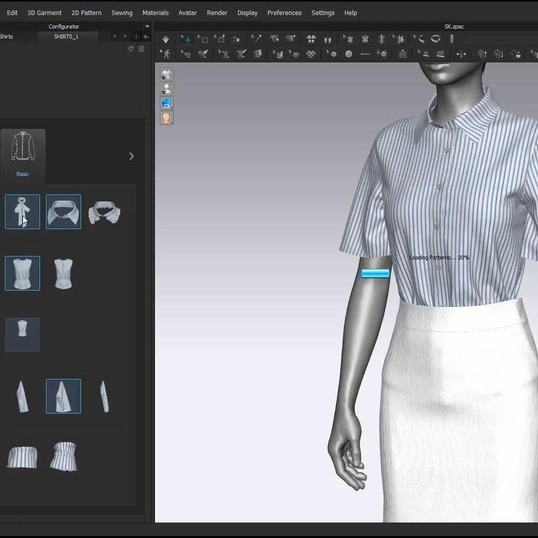The width and height of the screenshot is (538, 538).
Task: Switch to the SHIRTS_1 tab
Action: pyautogui.click(x=66, y=36)
